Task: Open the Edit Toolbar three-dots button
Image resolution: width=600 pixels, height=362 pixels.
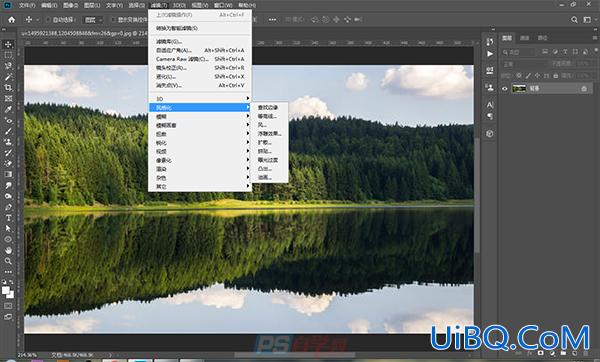Action: pos(8,272)
